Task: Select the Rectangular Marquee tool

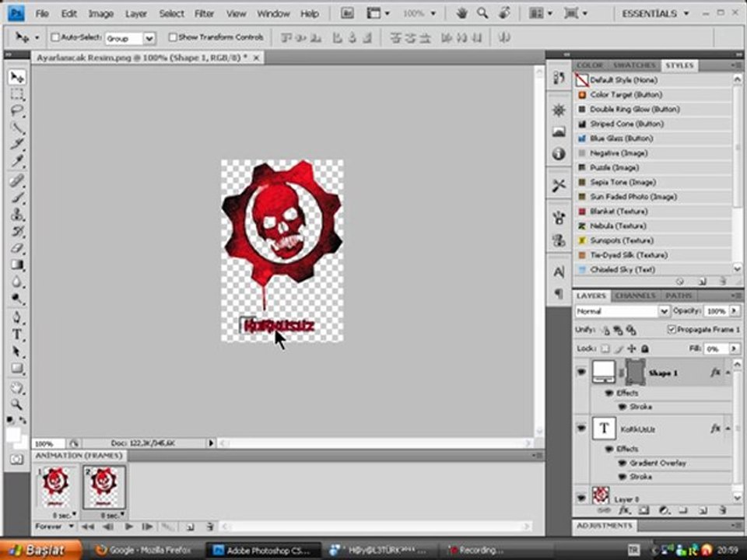Action: tap(17, 94)
